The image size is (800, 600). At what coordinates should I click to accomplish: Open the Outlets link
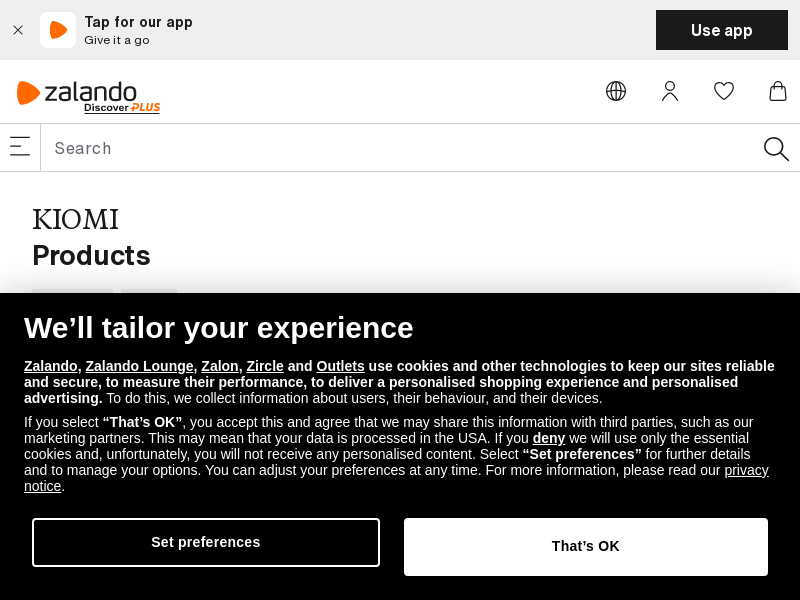pos(340,366)
